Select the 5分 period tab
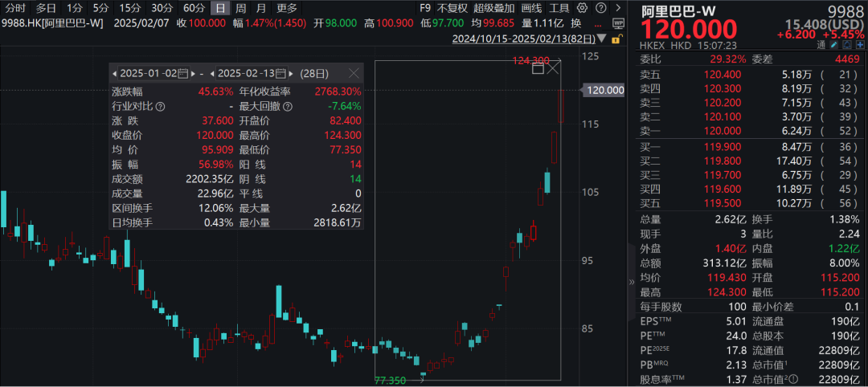 point(100,8)
